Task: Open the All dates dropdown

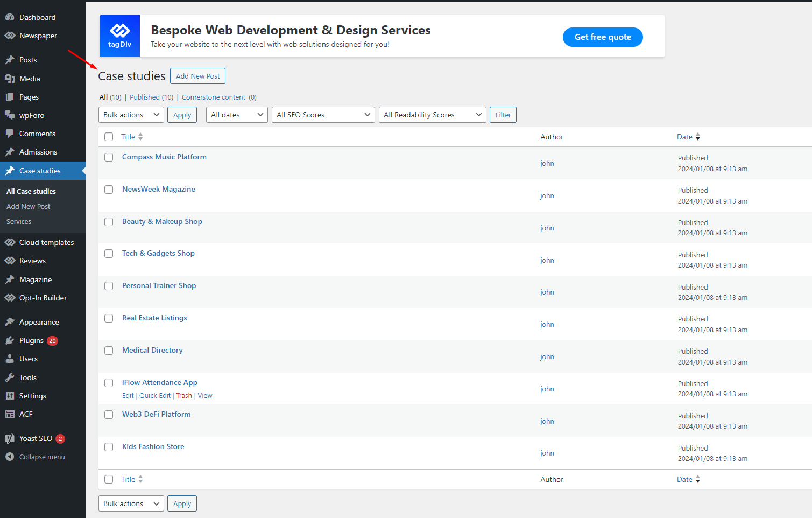Action: click(x=237, y=115)
